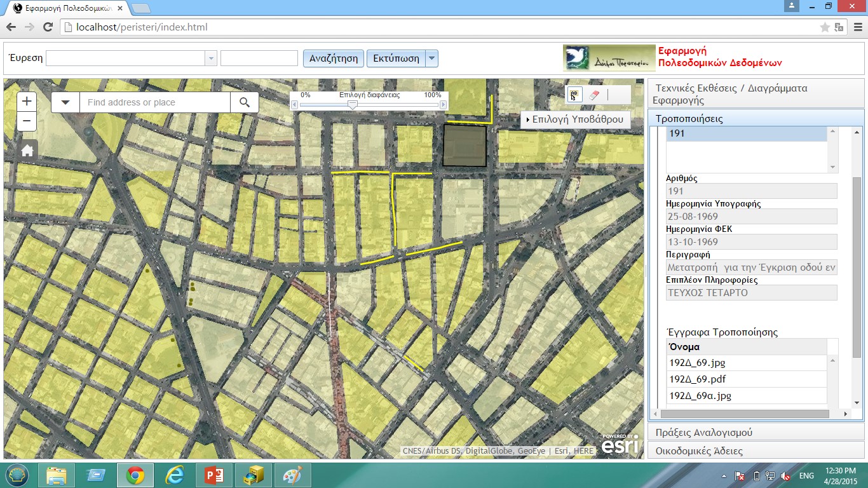This screenshot has width=868, height=488.
Task: Reload the page in browser
Action: tap(48, 27)
